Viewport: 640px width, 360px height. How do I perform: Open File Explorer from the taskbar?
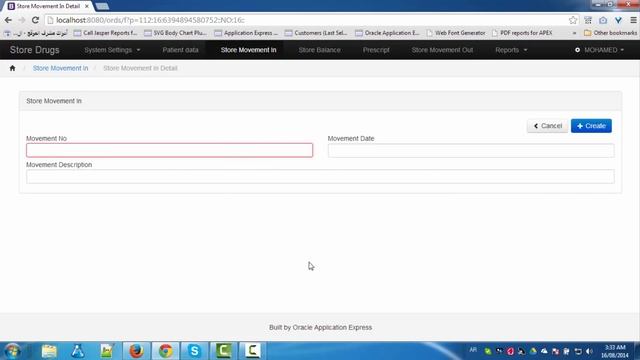point(49,351)
